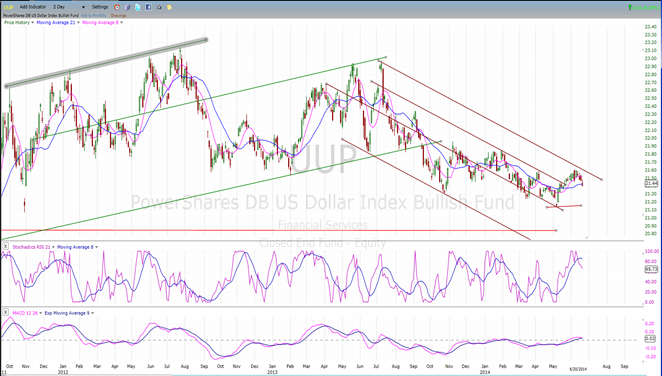Click the Add to Portfolio link

click(93, 16)
